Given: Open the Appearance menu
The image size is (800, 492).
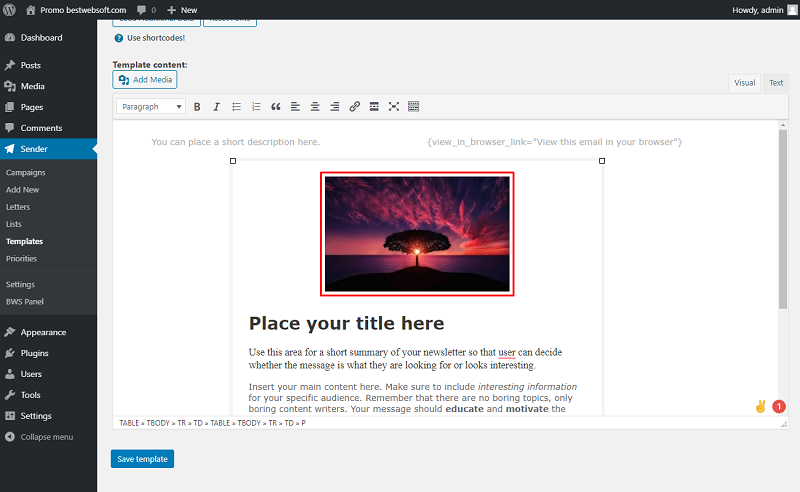Looking at the screenshot, I should [48, 332].
